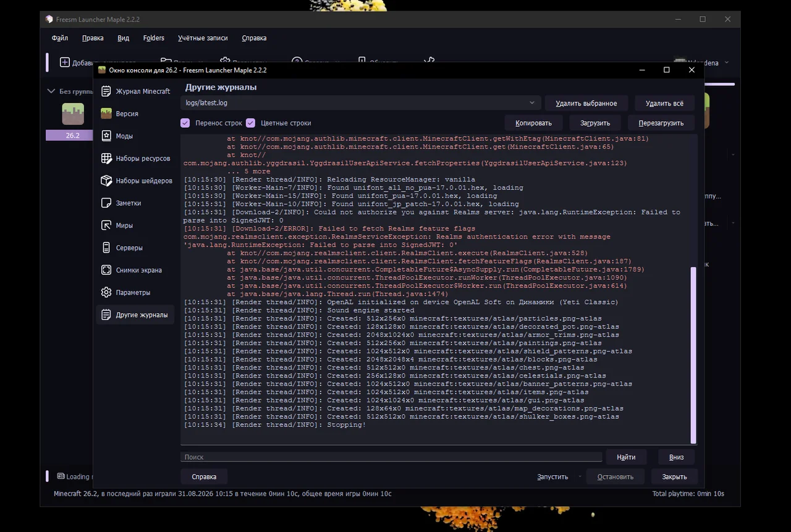Viewport: 791px width, 532px height.
Task: Click the Справка button in console window
Action: [x=204, y=477]
